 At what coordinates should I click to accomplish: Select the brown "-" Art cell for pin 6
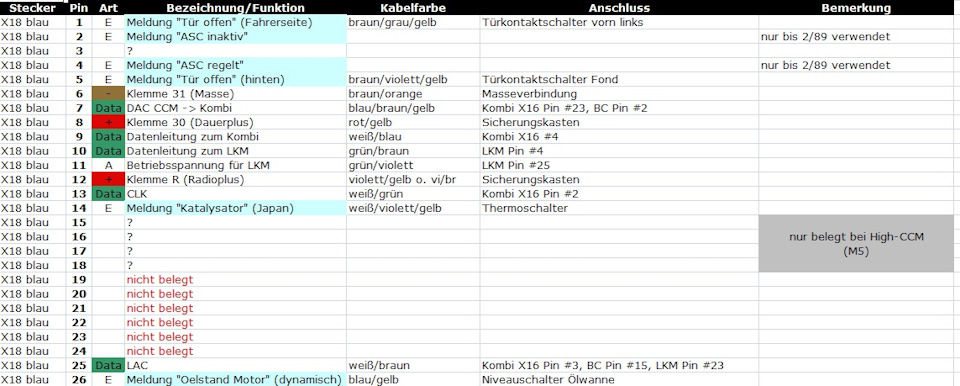tap(108, 94)
